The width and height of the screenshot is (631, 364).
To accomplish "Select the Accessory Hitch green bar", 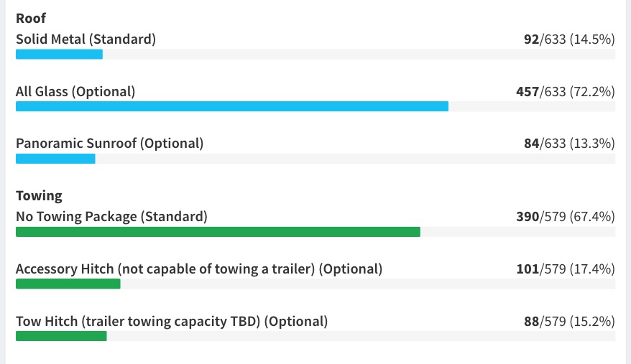I will 68,284.
